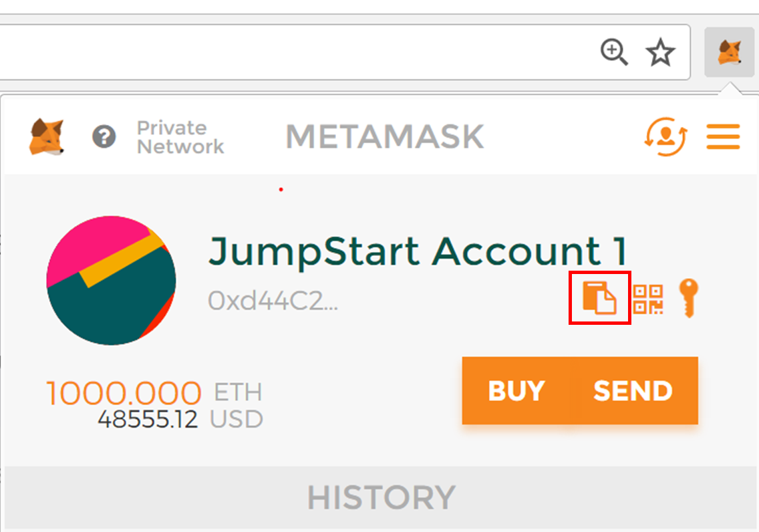Image resolution: width=759 pixels, height=532 pixels.
Task: Open network help question mark icon
Action: pyautogui.click(x=104, y=137)
